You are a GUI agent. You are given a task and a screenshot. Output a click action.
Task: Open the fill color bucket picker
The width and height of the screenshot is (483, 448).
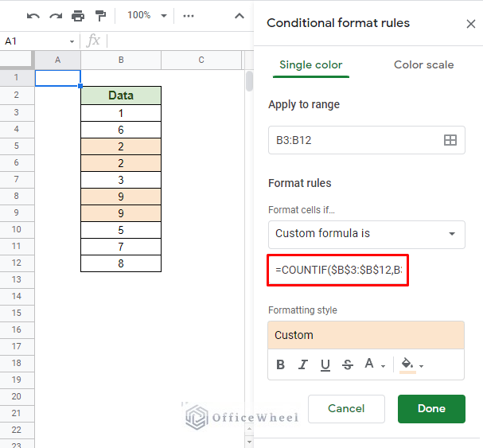pyautogui.click(x=411, y=365)
